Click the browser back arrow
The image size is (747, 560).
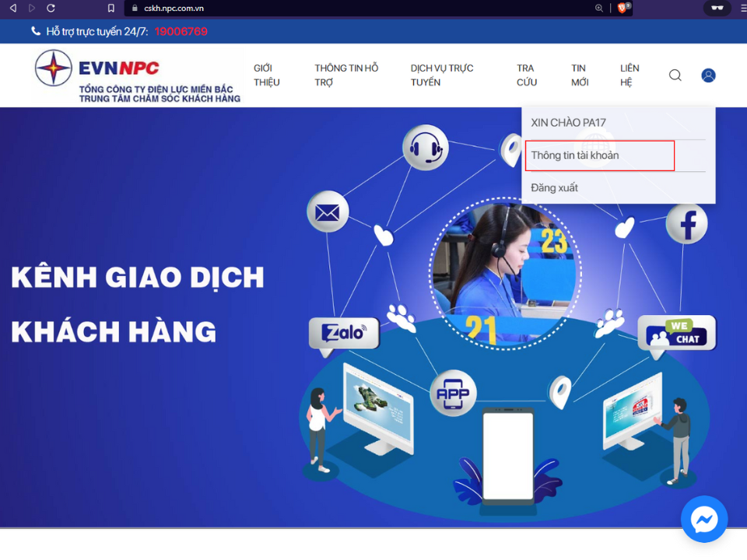(x=12, y=8)
